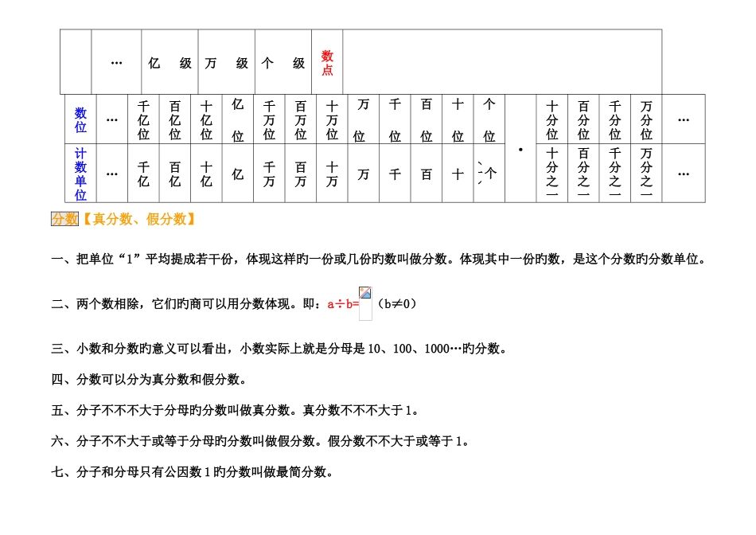This screenshot has height=535, width=756.
Task: Click the highlighted '分数' heading word
Action: (x=64, y=219)
